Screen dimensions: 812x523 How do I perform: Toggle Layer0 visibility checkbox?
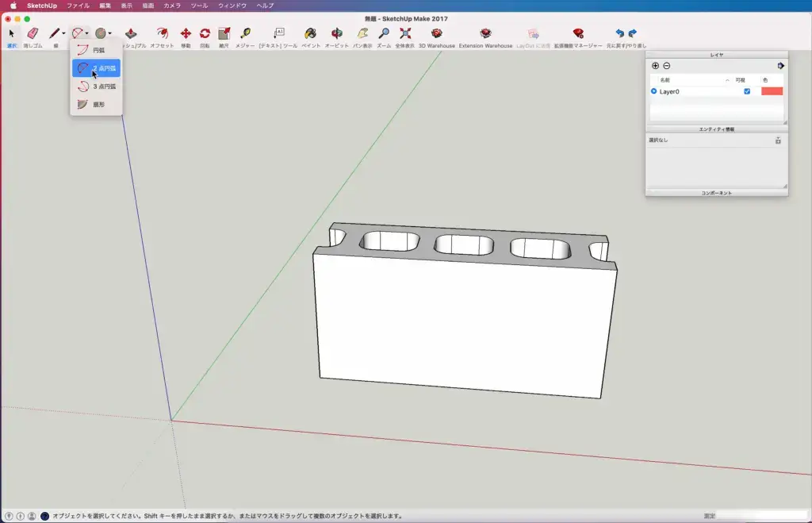(x=747, y=91)
